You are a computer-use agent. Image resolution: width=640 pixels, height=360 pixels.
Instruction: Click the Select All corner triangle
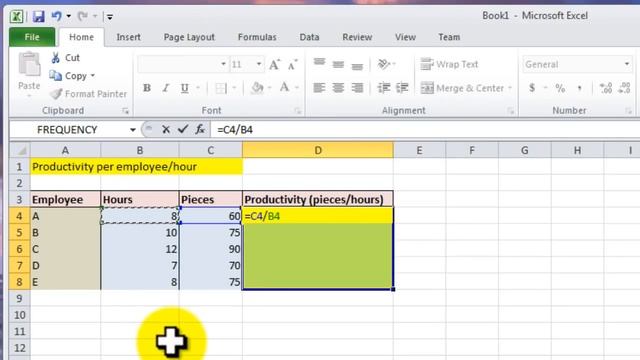20,150
